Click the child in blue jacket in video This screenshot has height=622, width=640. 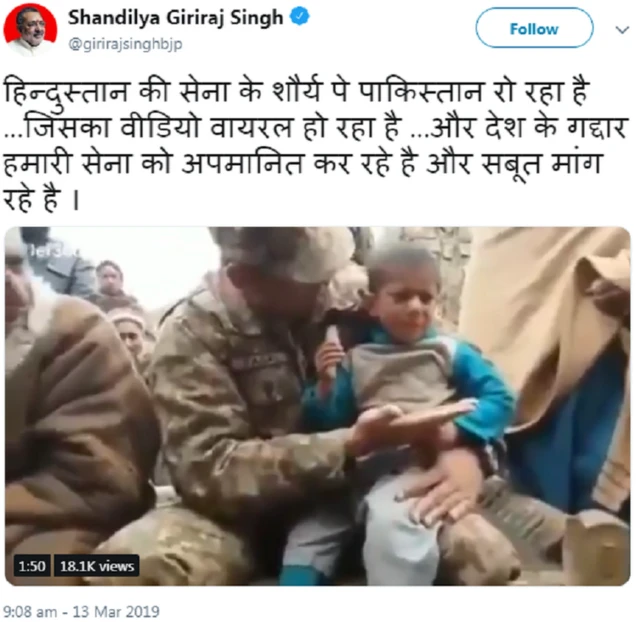(x=408, y=388)
